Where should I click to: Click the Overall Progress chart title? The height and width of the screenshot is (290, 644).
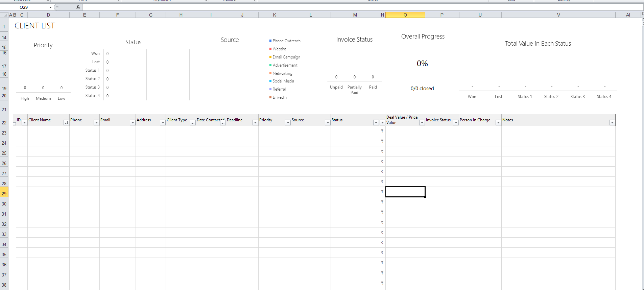tap(423, 37)
